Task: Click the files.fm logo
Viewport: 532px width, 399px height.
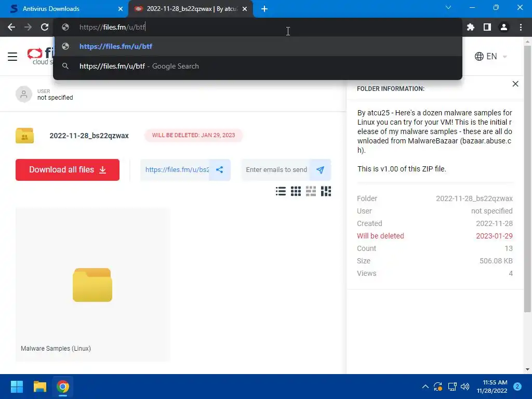Action: click(x=40, y=56)
